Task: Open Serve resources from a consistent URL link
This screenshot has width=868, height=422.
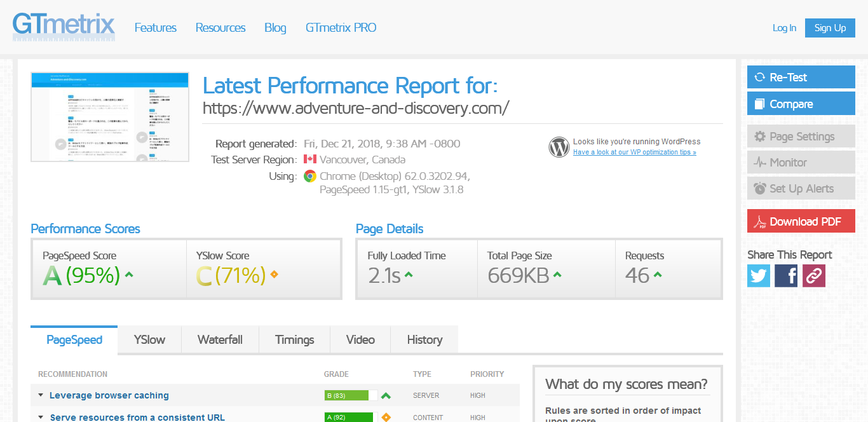Action: pyautogui.click(x=137, y=418)
